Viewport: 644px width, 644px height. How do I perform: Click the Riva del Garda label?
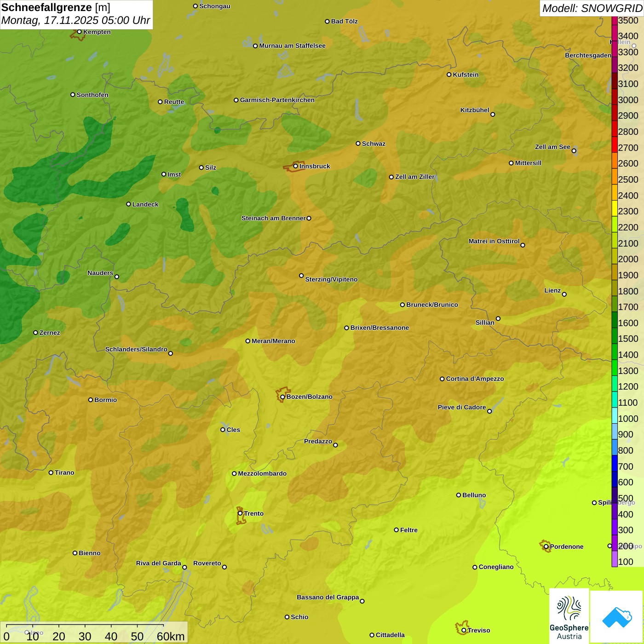tap(159, 563)
